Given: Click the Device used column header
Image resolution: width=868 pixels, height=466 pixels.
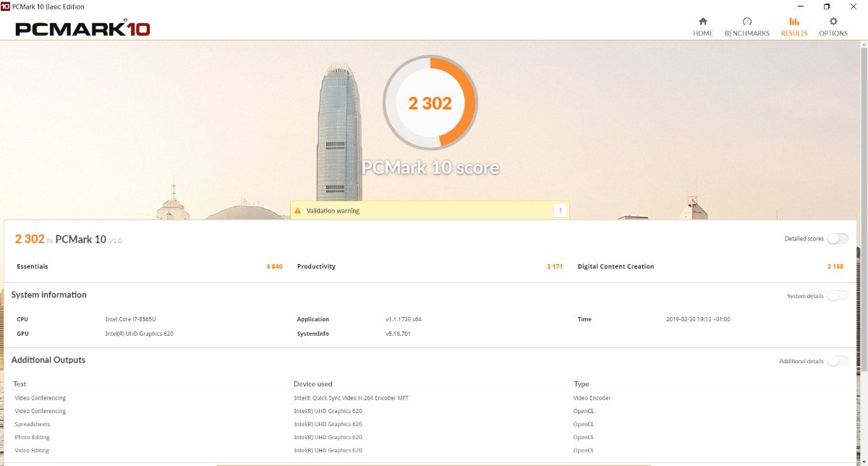Looking at the screenshot, I should pyautogui.click(x=313, y=384).
